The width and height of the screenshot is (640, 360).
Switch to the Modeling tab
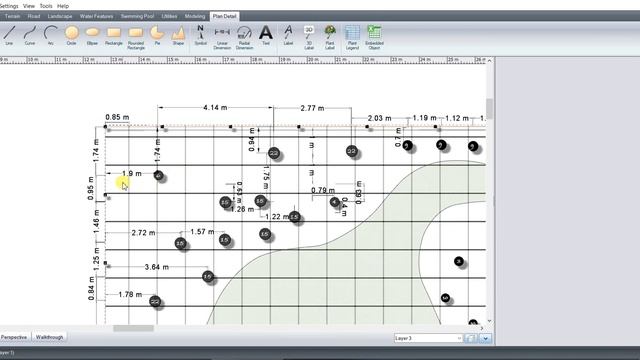coord(195,16)
